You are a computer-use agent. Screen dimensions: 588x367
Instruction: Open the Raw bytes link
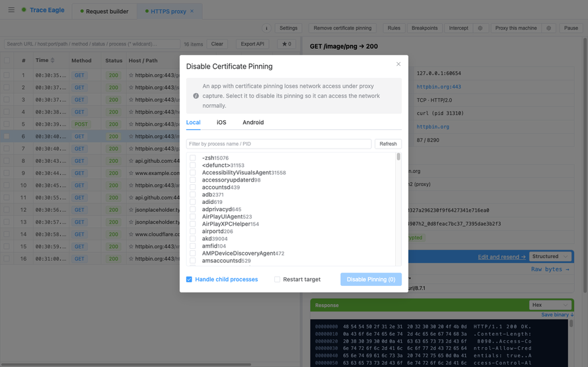[x=550, y=269]
